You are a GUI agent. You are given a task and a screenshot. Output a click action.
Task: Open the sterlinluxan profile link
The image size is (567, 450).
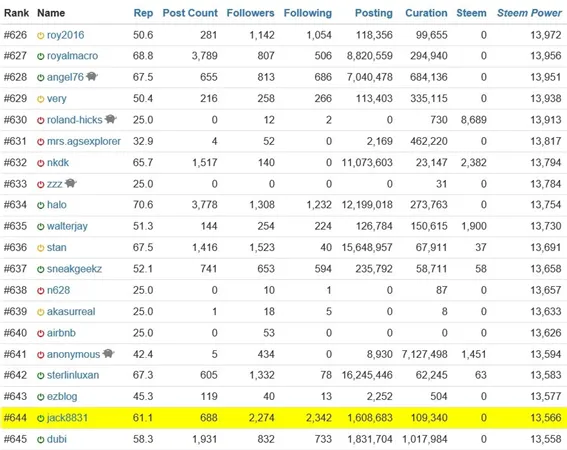73,375
